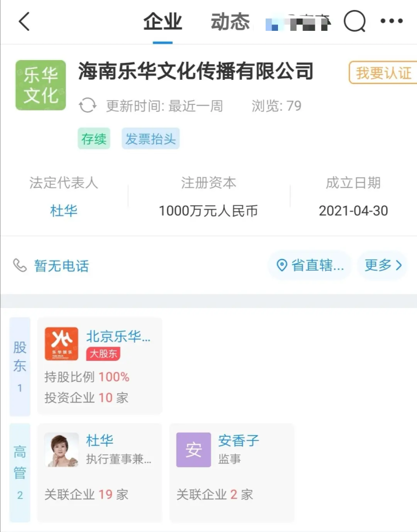Tap the back arrow icon
417x532 pixels.
point(24,21)
